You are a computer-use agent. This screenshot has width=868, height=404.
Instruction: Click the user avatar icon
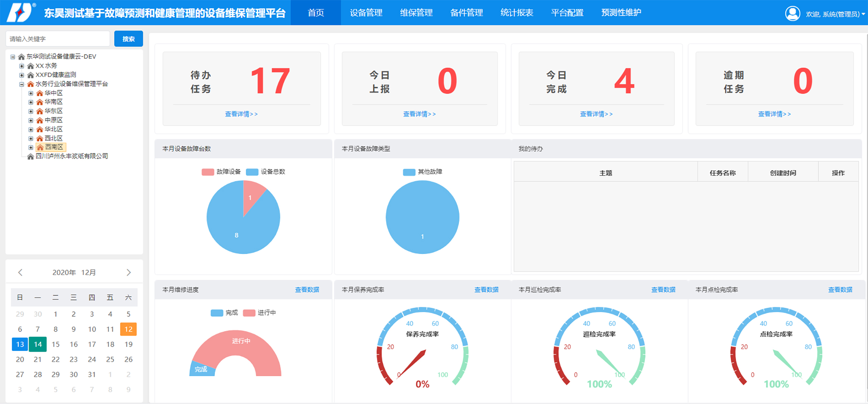[x=792, y=13]
